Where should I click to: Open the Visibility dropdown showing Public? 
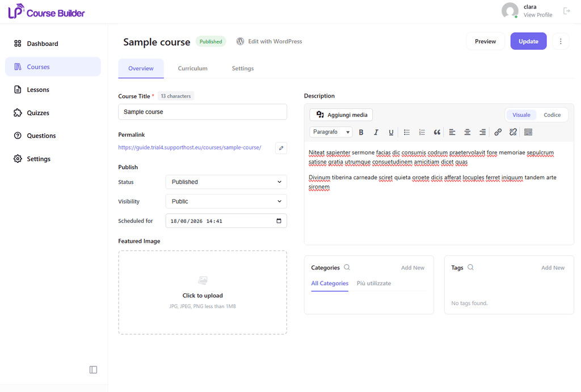226,201
